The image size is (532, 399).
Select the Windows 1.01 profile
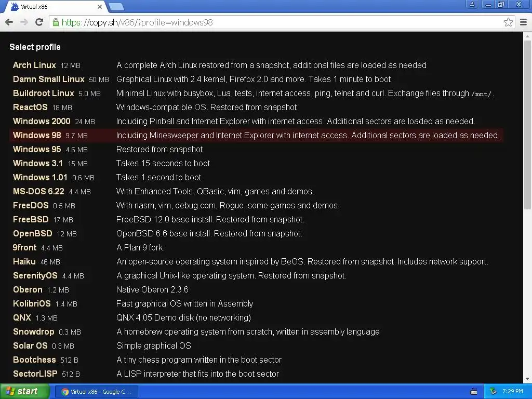tap(40, 177)
